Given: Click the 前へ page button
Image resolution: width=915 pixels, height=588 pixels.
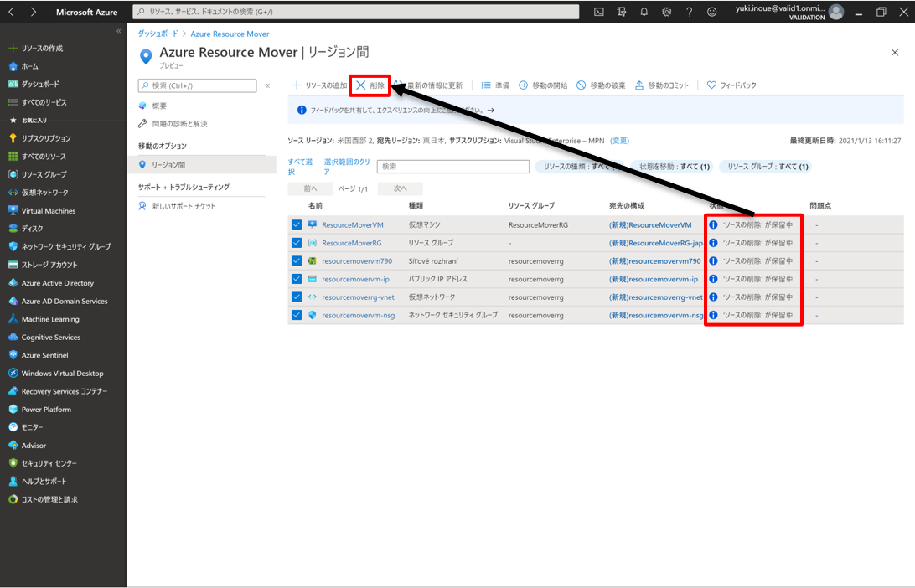Looking at the screenshot, I should coord(310,188).
